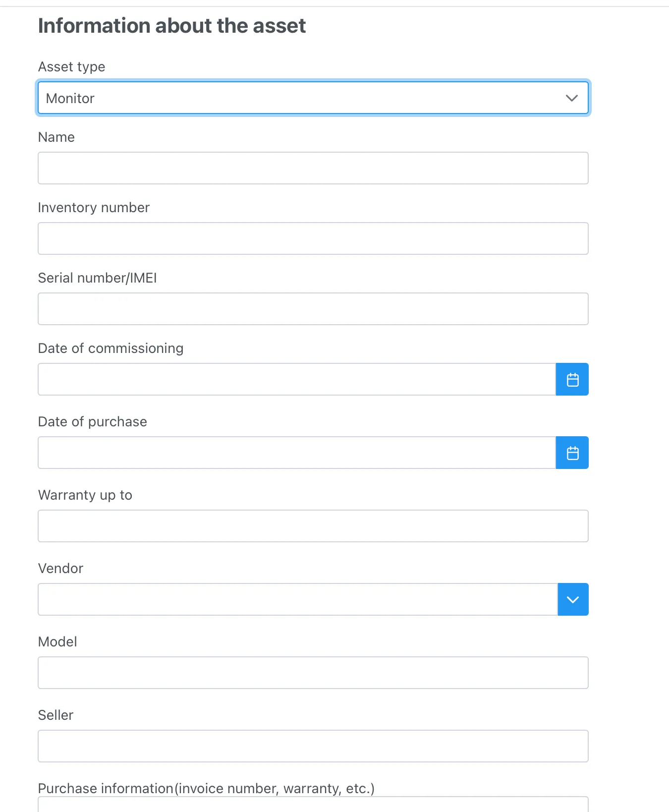Click the Serial number/IMEI input box

pos(313,308)
